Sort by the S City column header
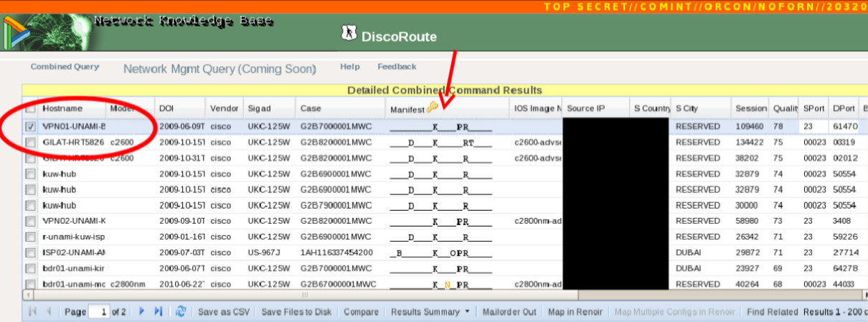 (x=687, y=108)
